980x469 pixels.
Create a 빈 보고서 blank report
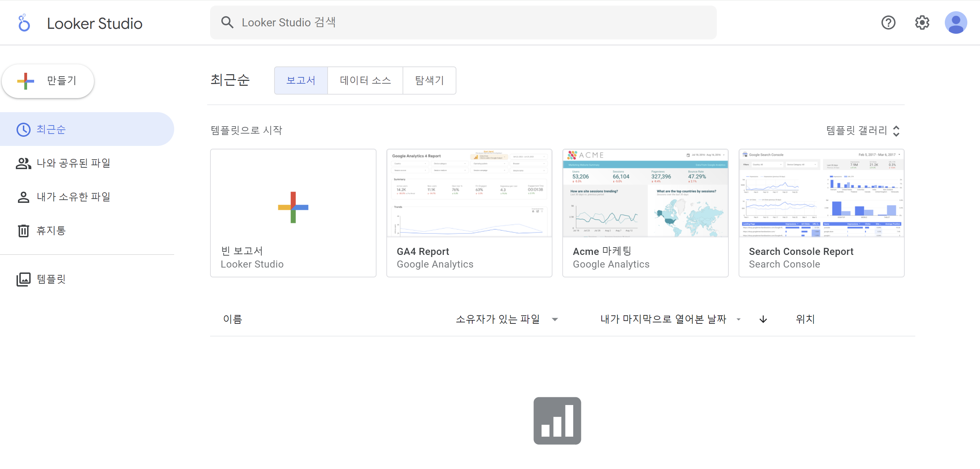pyautogui.click(x=293, y=213)
